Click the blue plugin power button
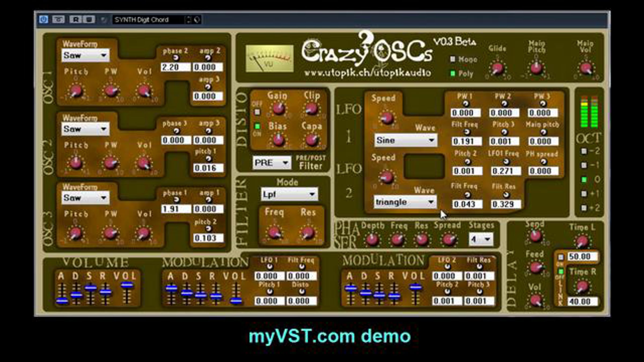Image resolution: width=644 pixels, height=362 pixels. [x=43, y=20]
